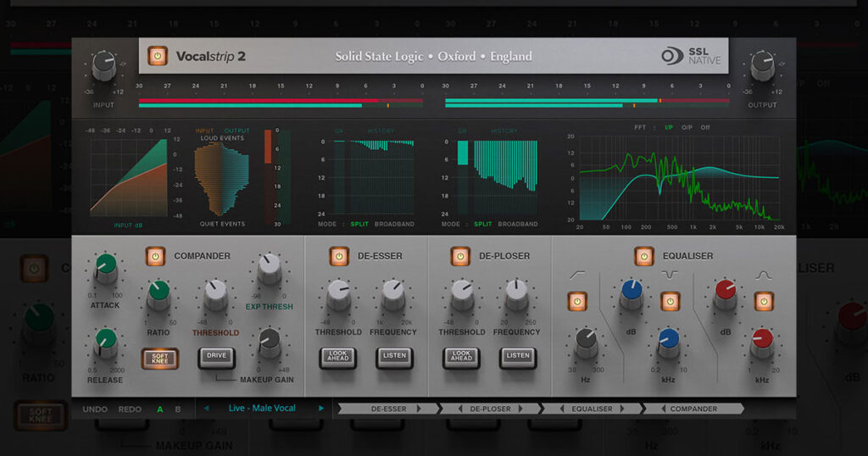Click the Exp Thresh knob

click(x=270, y=269)
